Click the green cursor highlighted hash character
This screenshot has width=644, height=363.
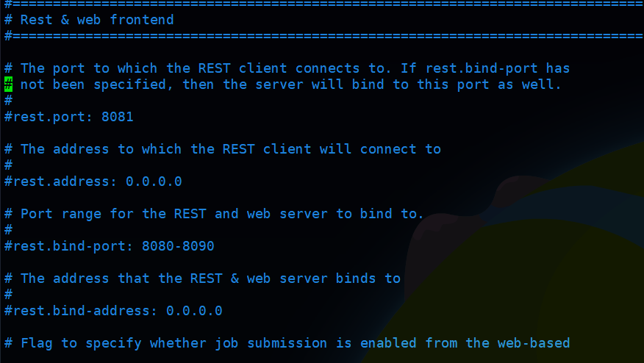[x=9, y=85]
